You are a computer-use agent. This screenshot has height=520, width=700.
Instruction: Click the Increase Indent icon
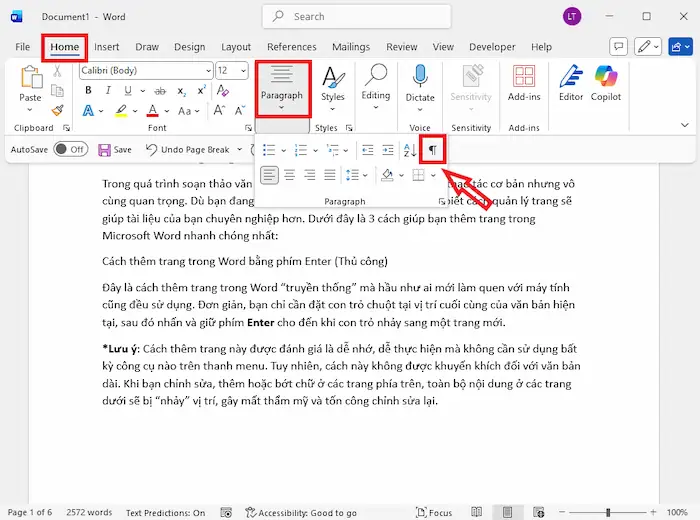pyautogui.click(x=388, y=150)
